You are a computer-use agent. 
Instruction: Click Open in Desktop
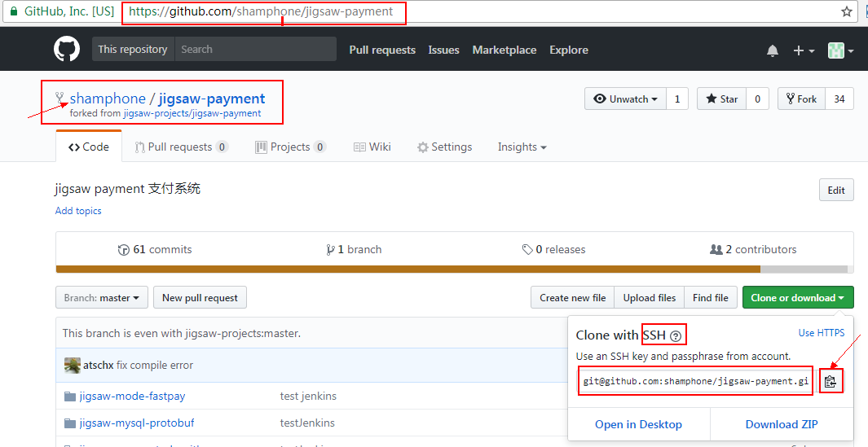[638, 424]
